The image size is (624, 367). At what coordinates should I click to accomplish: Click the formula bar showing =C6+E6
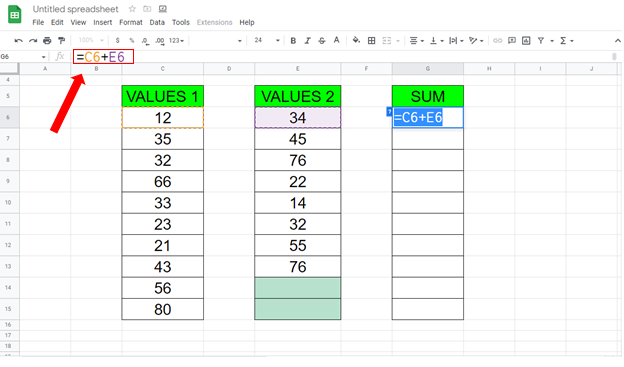coord(103,57)
